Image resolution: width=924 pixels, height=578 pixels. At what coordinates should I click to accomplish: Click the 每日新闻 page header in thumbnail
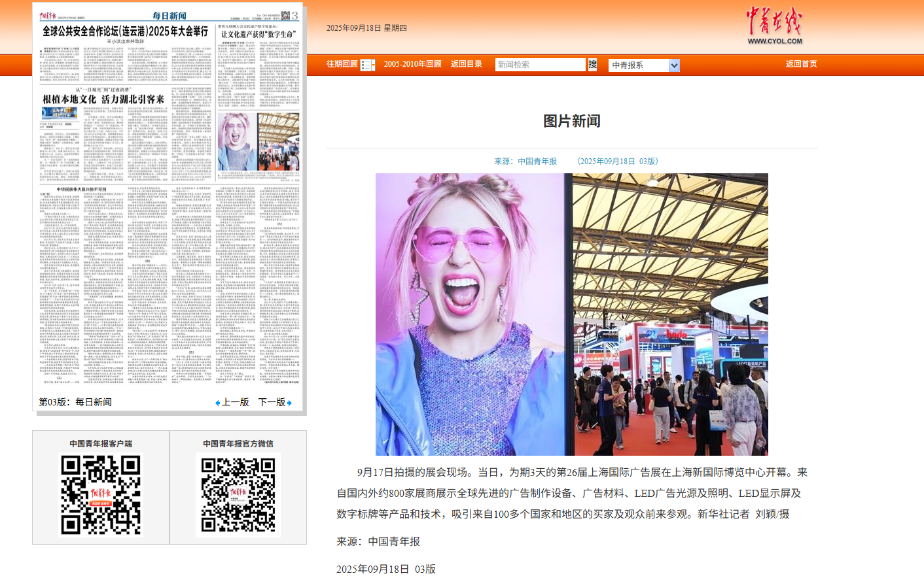coord(169,16)
